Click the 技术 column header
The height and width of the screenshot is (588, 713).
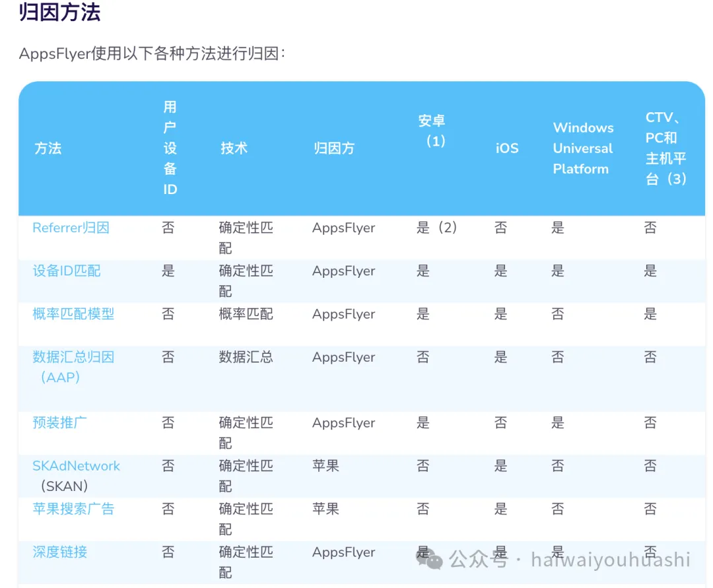[234, 148]
